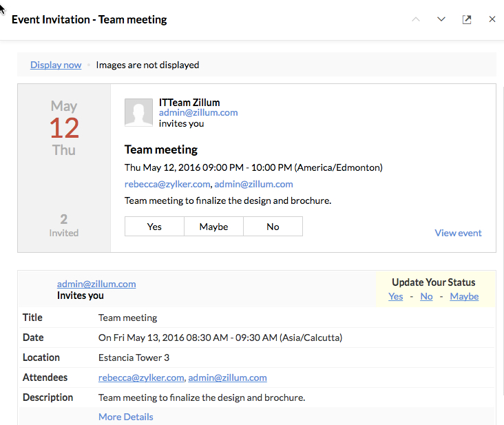504x425 pixels.
Task: Select Yes under Update Your Status
Action: coord(396,296)
